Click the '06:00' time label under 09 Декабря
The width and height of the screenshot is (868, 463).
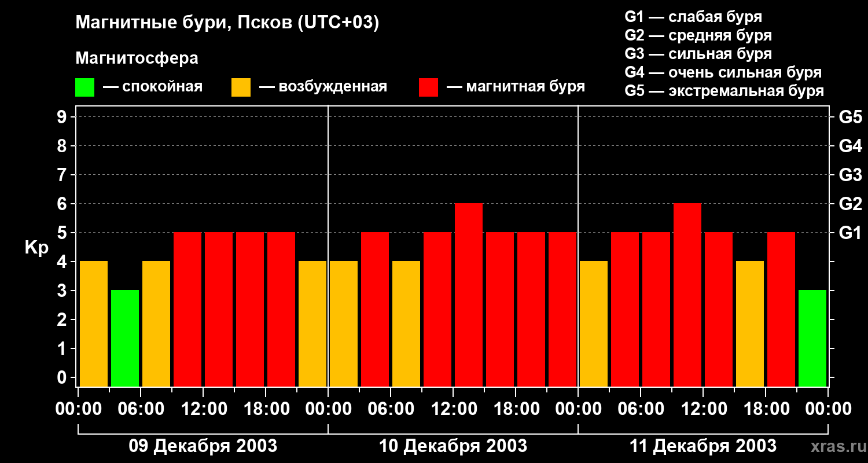pos(141,409)
